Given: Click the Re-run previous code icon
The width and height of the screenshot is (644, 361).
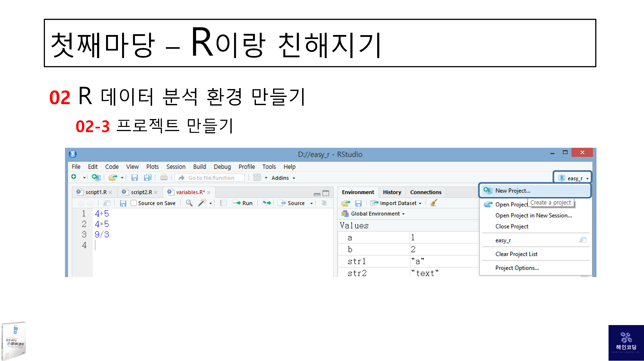Looking at the screenshot, I should (266, 203).
